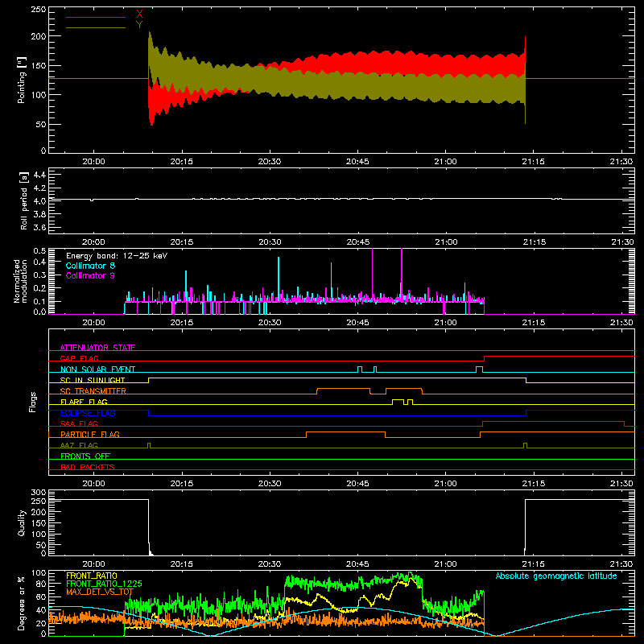
Task: Click the 'GAP_FLAG' label
Action: pos(79,358)
